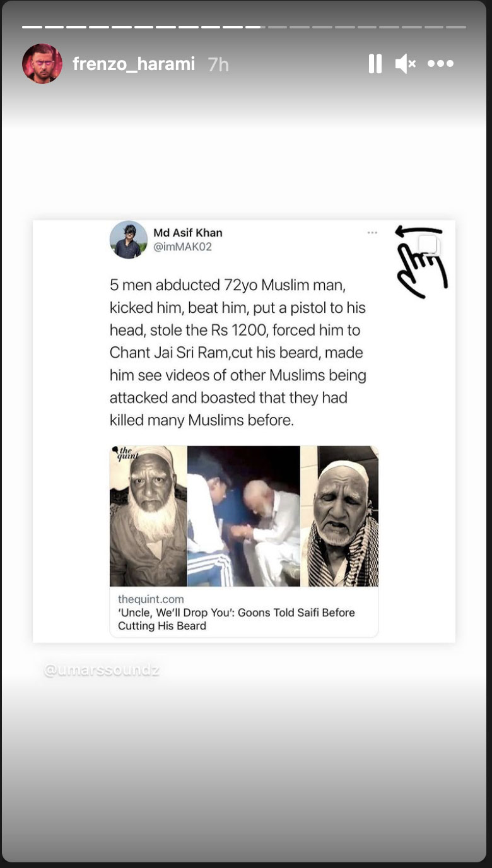Click the right photo of elderly man
This screenshot has width=492, height=868.
339,516
